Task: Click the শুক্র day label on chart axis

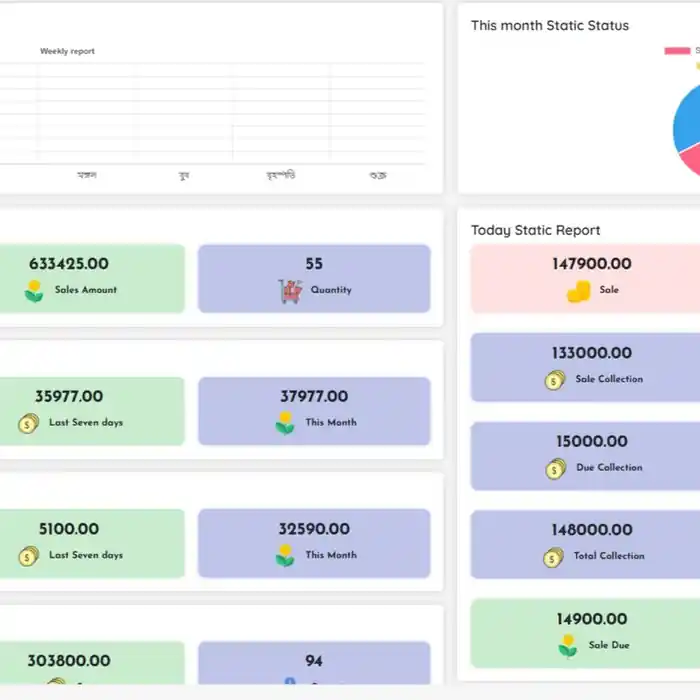Action: [x=378, y=175]
